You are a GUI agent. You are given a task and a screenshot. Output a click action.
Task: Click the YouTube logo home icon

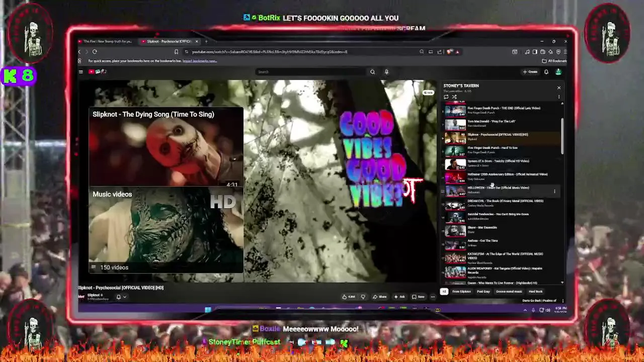click(98, 72)
